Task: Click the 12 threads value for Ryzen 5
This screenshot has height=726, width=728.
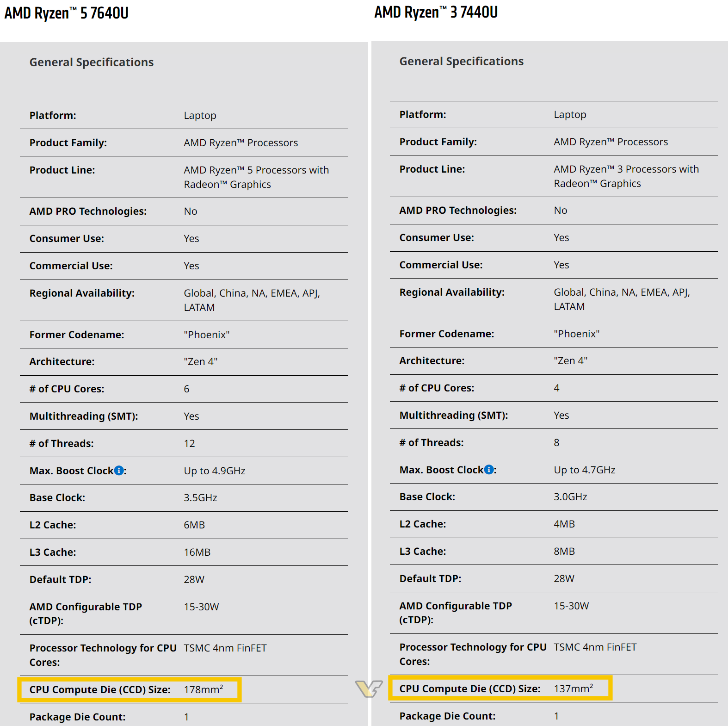Action: tap(189, 443)
